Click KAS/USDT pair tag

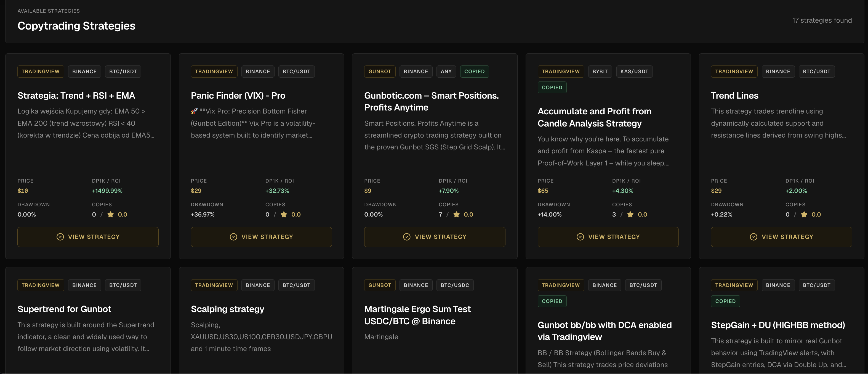point(634,72)
